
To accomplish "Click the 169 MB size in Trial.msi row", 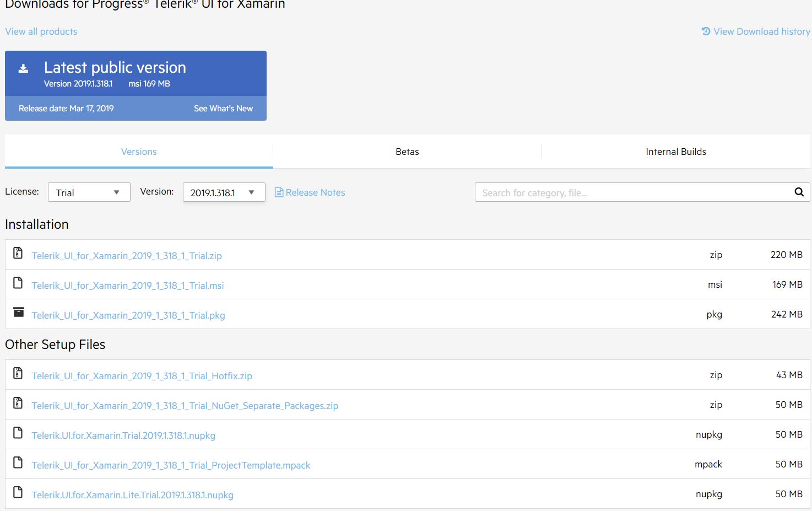I will [787, 284].
